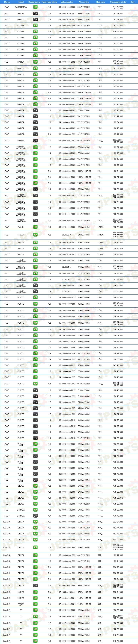Click the '175 A4.000' engine code cell
Screen dimensions: 138x644
tap(118, 579)
